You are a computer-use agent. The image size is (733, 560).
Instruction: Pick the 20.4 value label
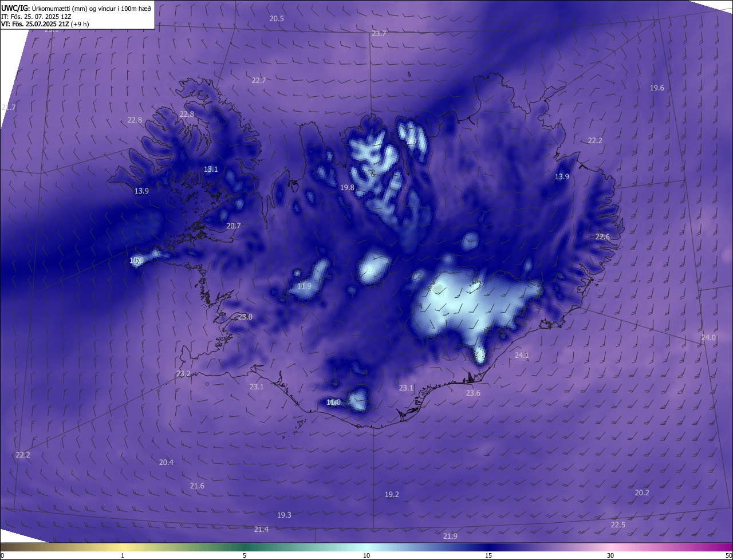(166, 463)
